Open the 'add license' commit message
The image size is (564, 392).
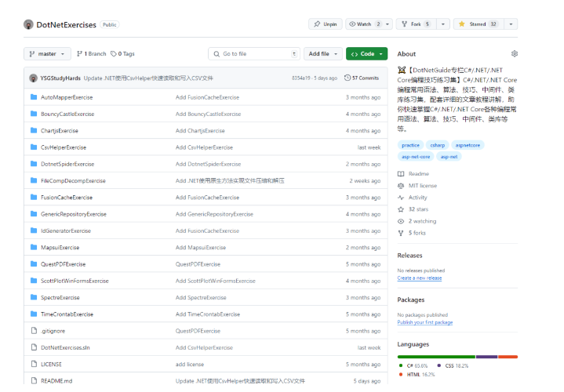pos(190,365)
